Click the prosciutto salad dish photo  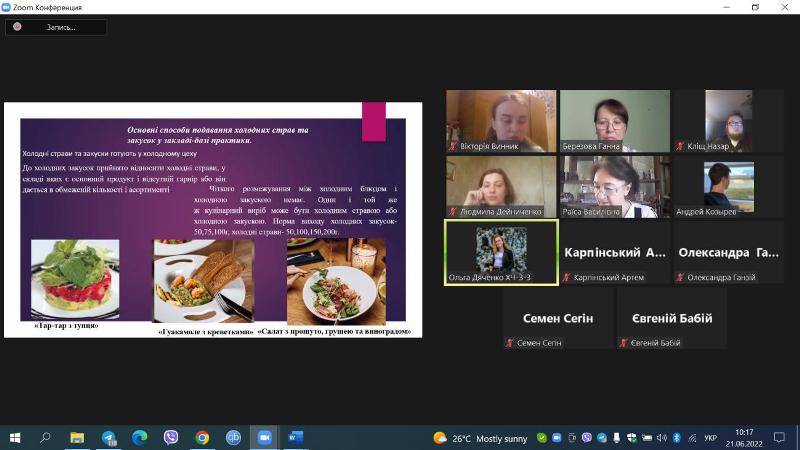336,281
